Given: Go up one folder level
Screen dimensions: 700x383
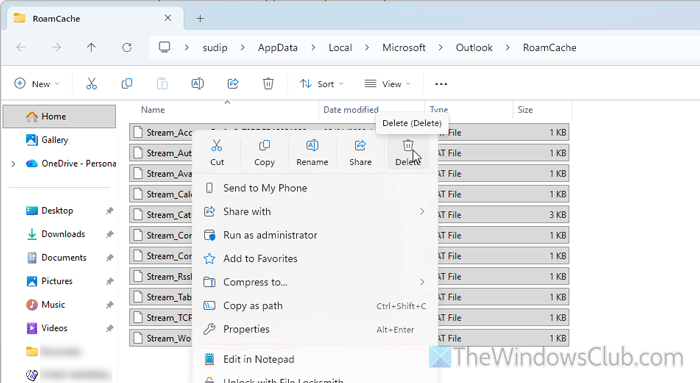Looking at the screenshot, I should tap(91, 47).
